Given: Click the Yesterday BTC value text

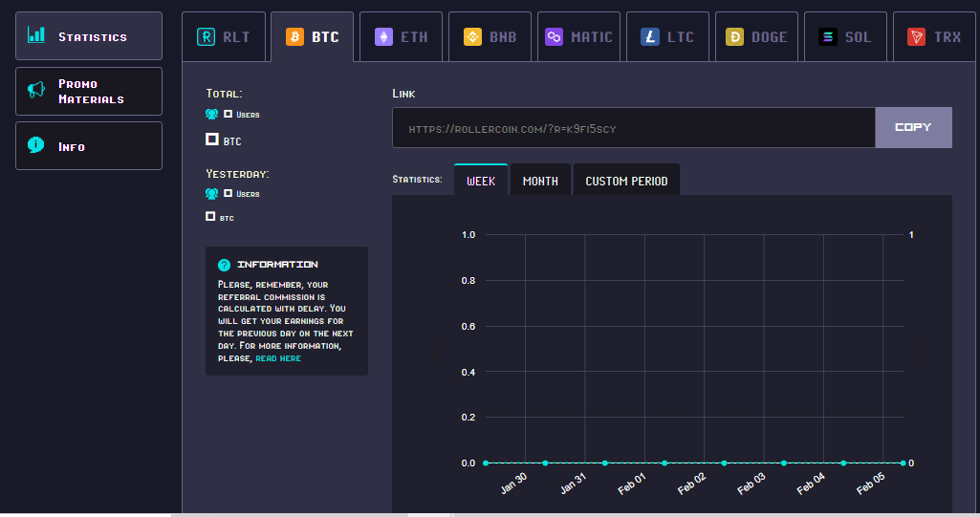Looking at the screenshot, I should [220, 217].
